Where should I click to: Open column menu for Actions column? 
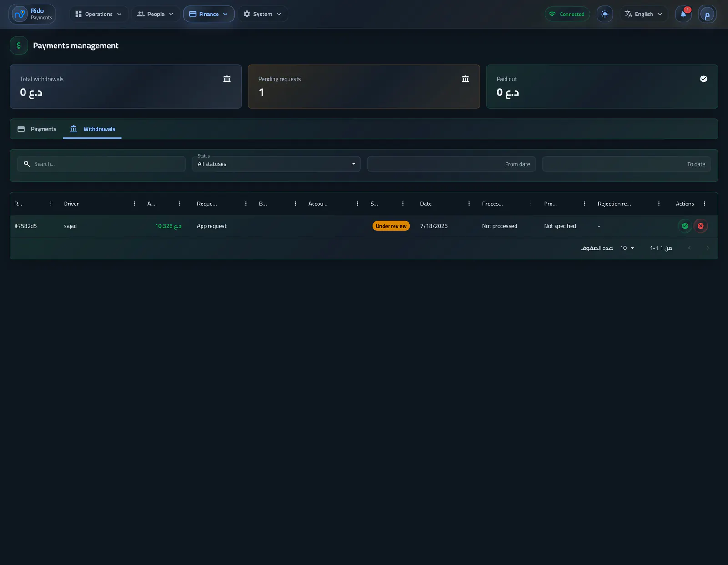click(x=704, y=204)
